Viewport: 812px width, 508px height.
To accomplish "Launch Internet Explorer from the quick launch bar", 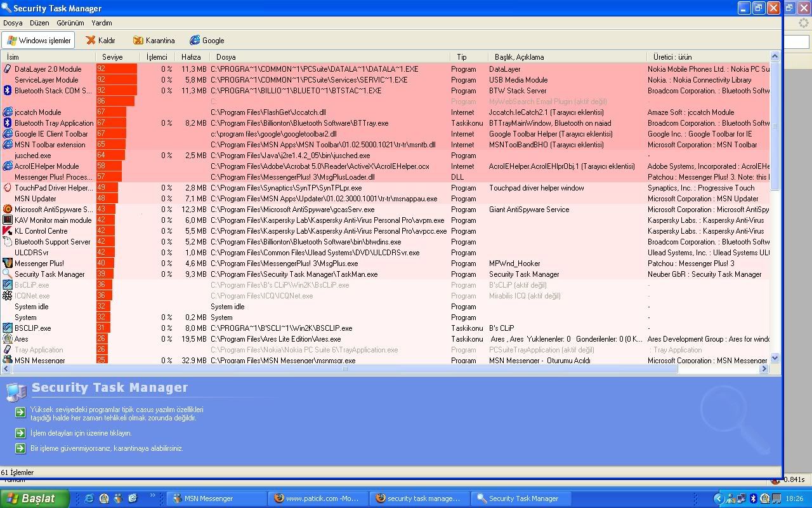I will coord(89,498).
